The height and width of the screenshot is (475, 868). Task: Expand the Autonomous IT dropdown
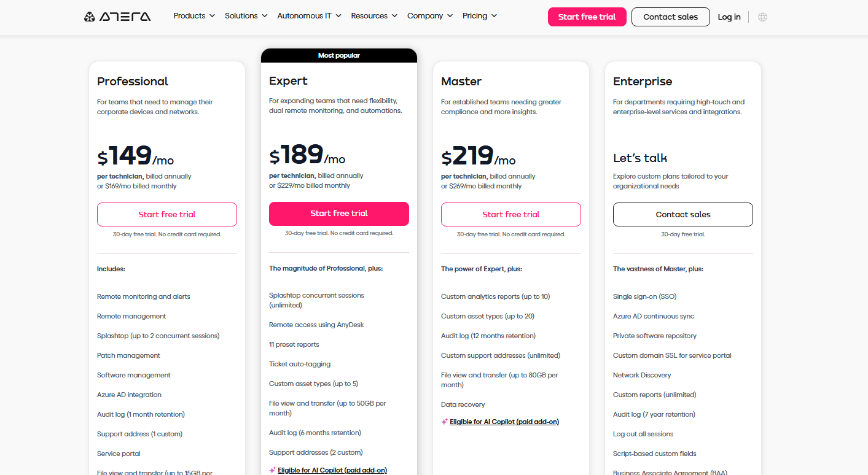309,15
